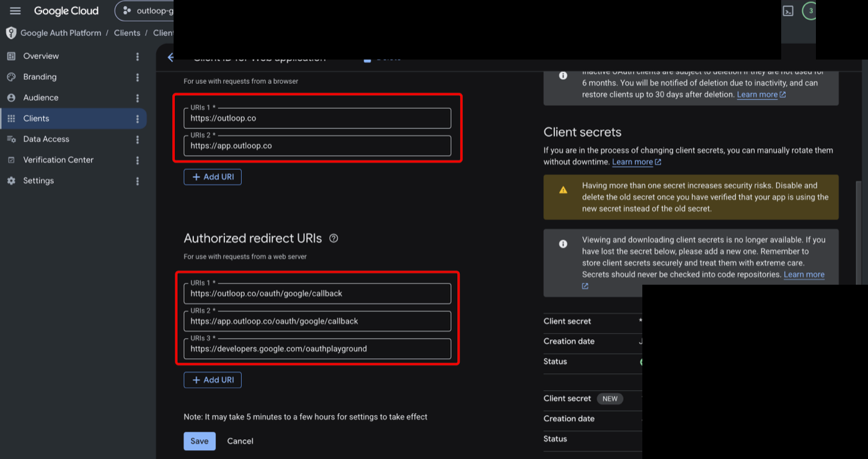This screenshot has width=868, height=459.
Task: Activate Cloud Shell terminal icon
Action: pyautogui.click(x=788, y=11)
